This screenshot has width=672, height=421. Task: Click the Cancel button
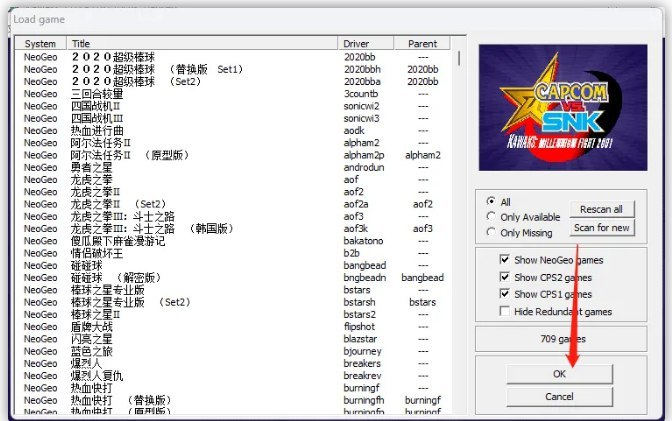558,397
